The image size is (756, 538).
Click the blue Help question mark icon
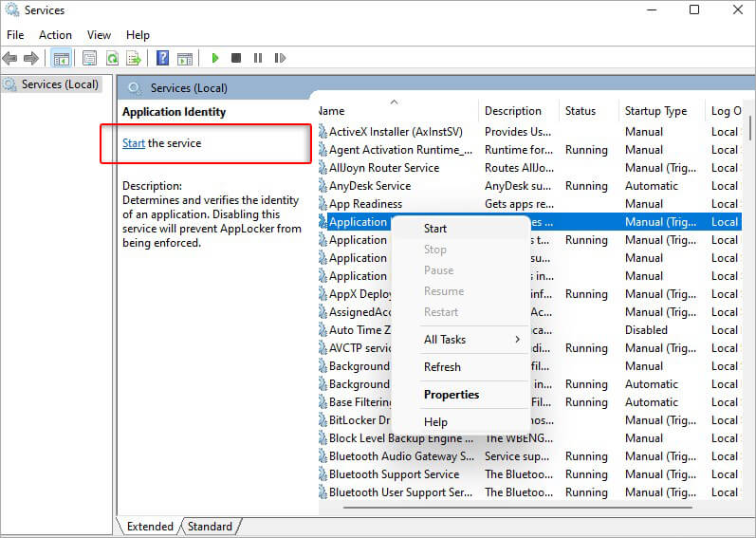(x=163, y=58)
